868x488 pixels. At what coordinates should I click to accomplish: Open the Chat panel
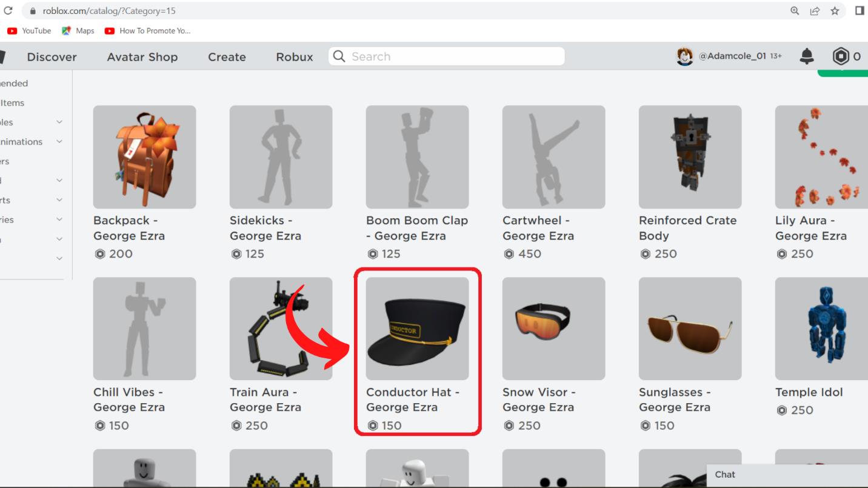[x=787, y=475]
